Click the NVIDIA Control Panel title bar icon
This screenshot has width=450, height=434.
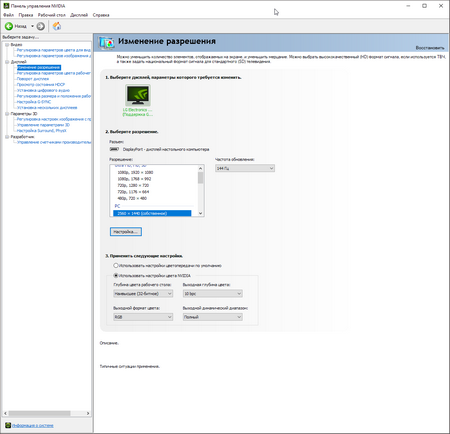point(6,6)
